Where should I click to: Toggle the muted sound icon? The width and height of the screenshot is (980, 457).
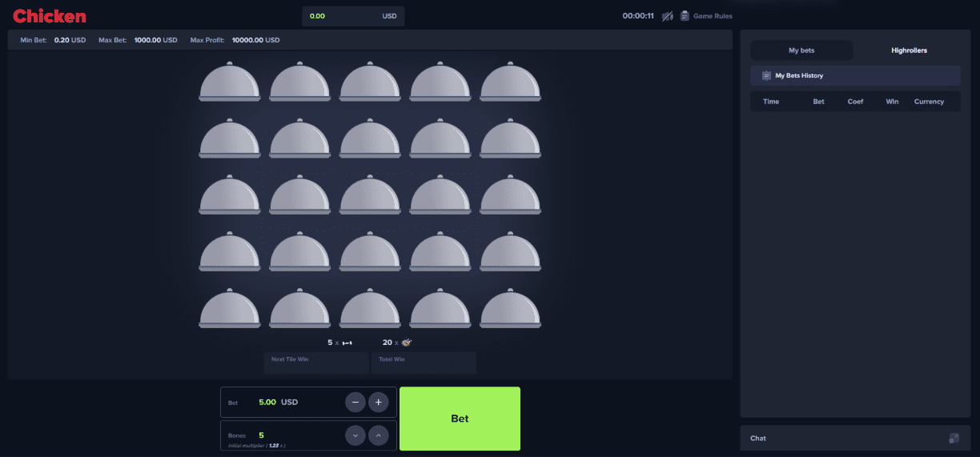pyautogui.click(x=667, y=16)
